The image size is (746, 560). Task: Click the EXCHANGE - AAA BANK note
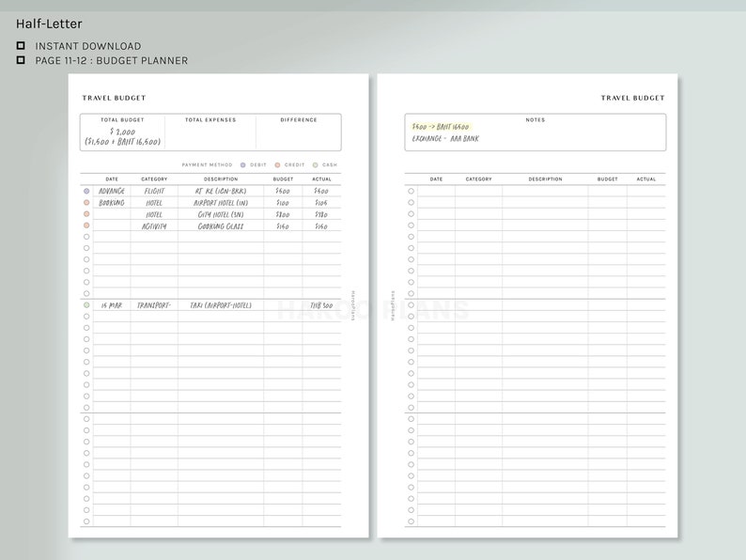445,139
